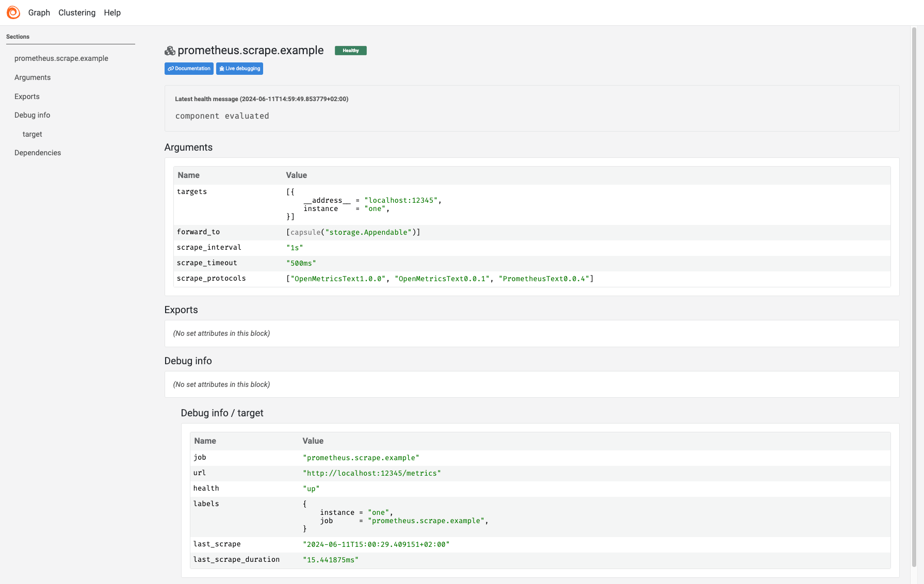Select Arguments in the Sections sidebar
This screenshot has height=584, width=924.
tap(33, 77)
